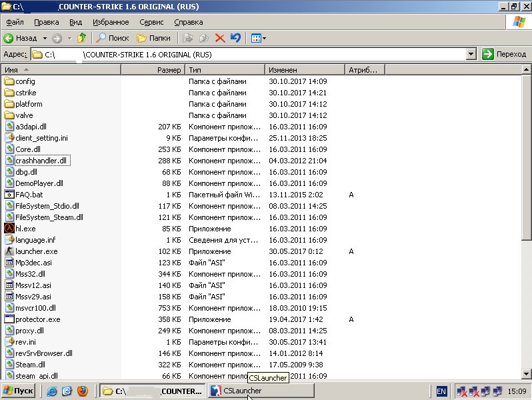This screenshot has width=532, height=400.
Task: Expand the address bar dropdown
Action: tap(471, 54)
